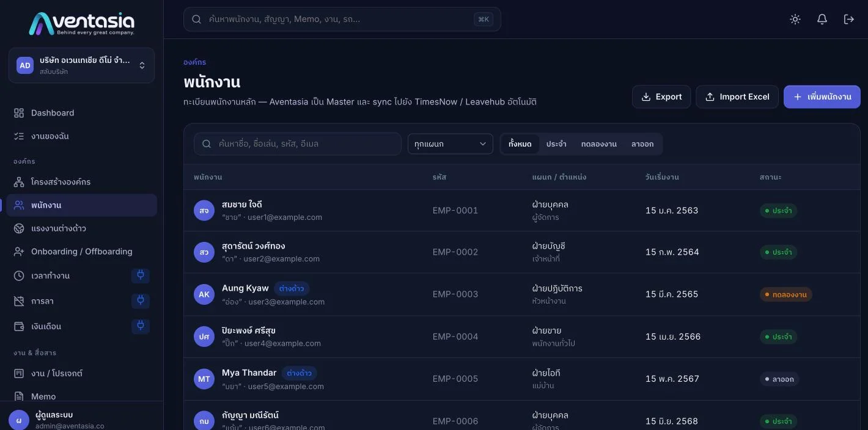Click employee name สมชาย ใจดี
Image resolution: width=868 pixels, height=430 pixels.
(242, 205)
